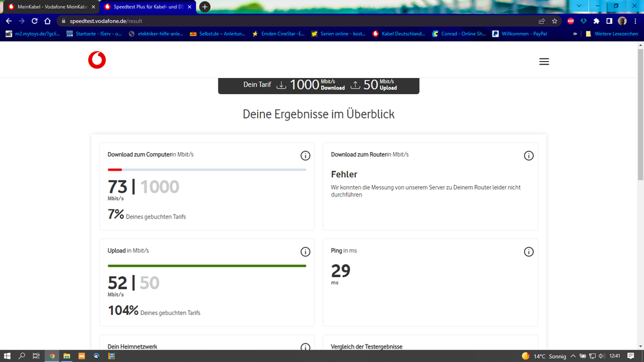Open Emden CineStar bookmark
This screenshot has width=644, height=362.
278,33
